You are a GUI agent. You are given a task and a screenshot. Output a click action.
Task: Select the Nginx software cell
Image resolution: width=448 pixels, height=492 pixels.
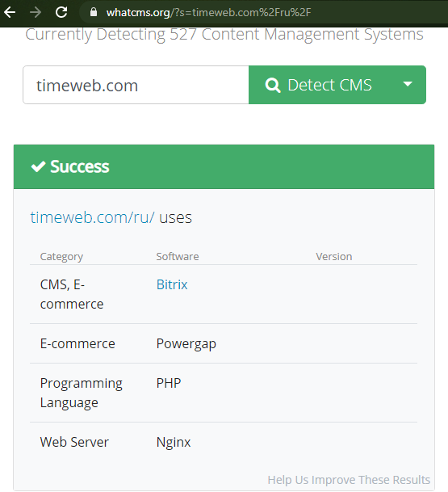pyautogui.click(x=174, y=443)
